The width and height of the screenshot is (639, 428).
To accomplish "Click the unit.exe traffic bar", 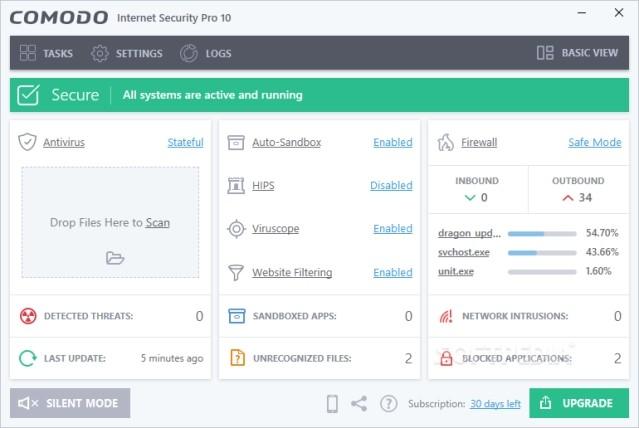I will (542, 272).
